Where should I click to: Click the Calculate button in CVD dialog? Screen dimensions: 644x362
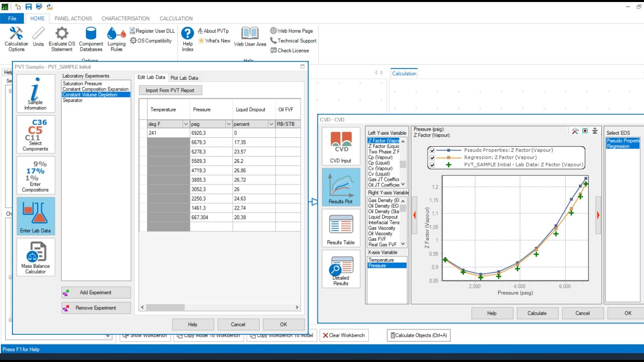coord(537,313)
